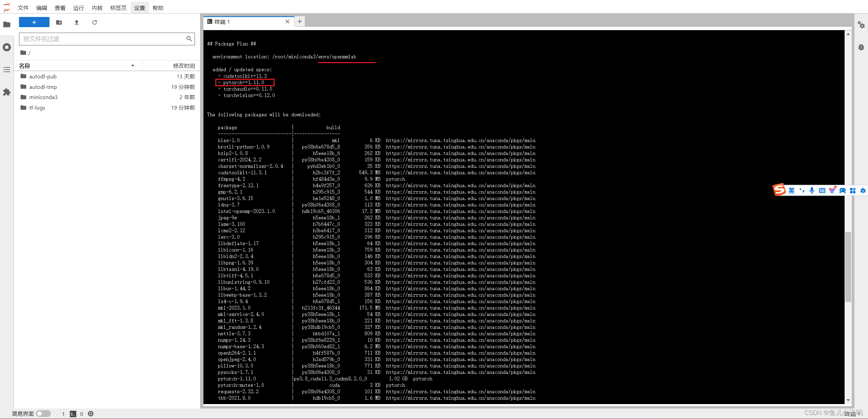Click the new folder icon

coord(59,22)
